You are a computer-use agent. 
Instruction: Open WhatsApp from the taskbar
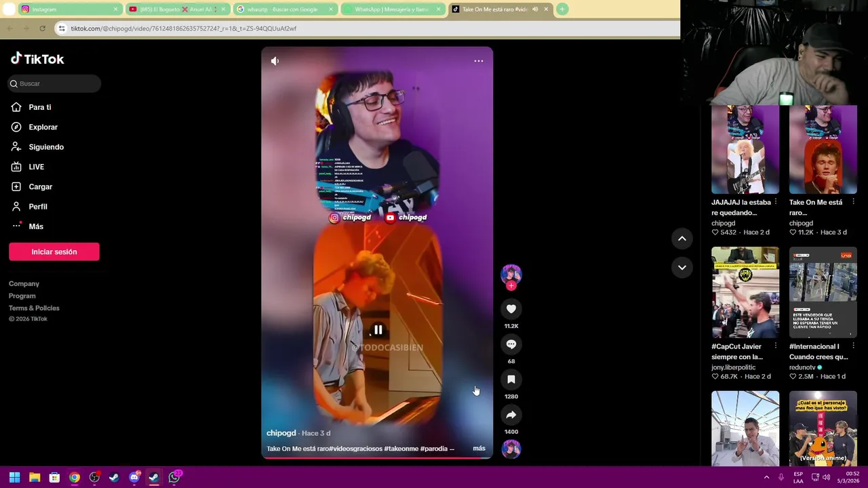[x=174, y=477]
